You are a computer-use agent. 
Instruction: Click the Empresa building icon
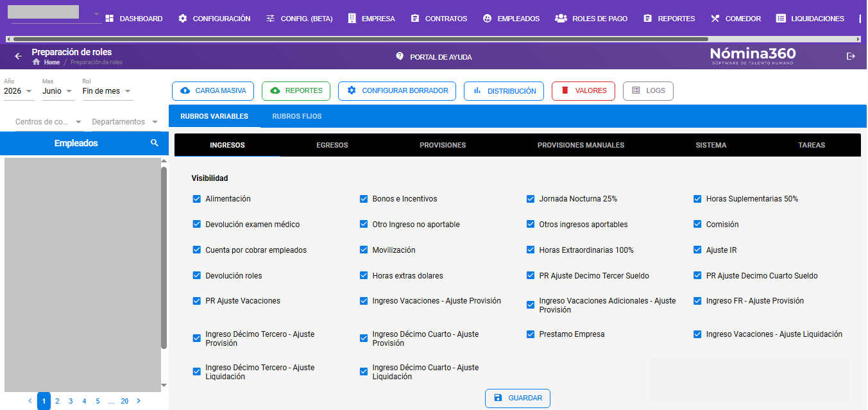(352, 19)
